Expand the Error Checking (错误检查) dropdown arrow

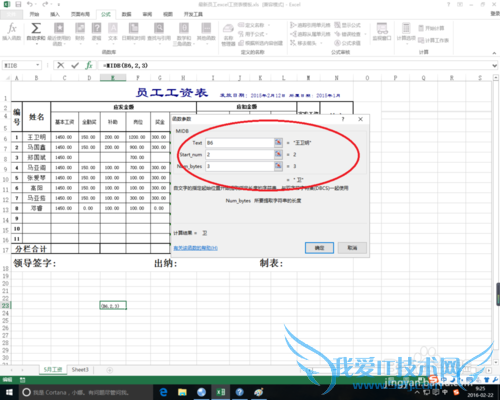click(x=365, y=34)
